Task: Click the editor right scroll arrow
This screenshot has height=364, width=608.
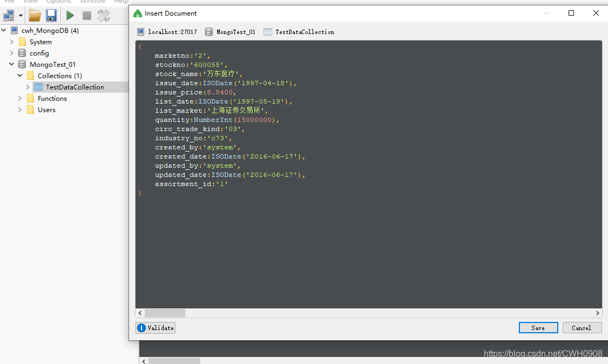Action: pos(598,313)
